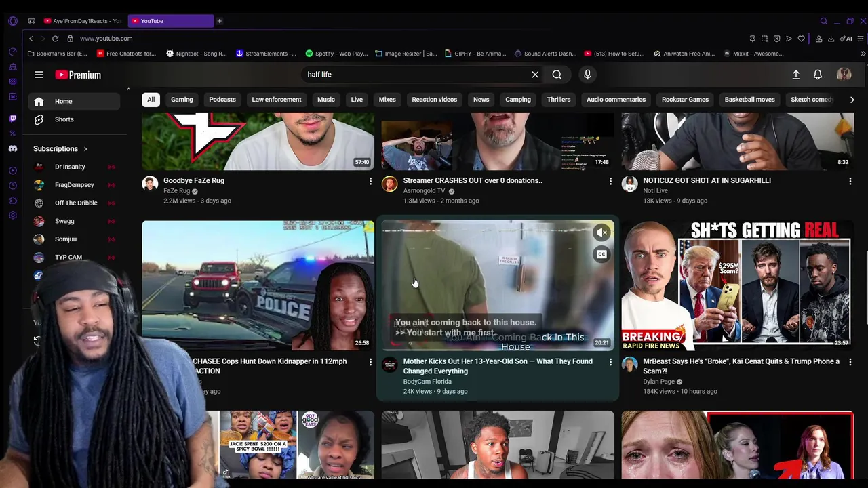Add page to bookmarks heart icon
Image resolution: width=868 pixels, height=488 pixels.
point(801,39)
